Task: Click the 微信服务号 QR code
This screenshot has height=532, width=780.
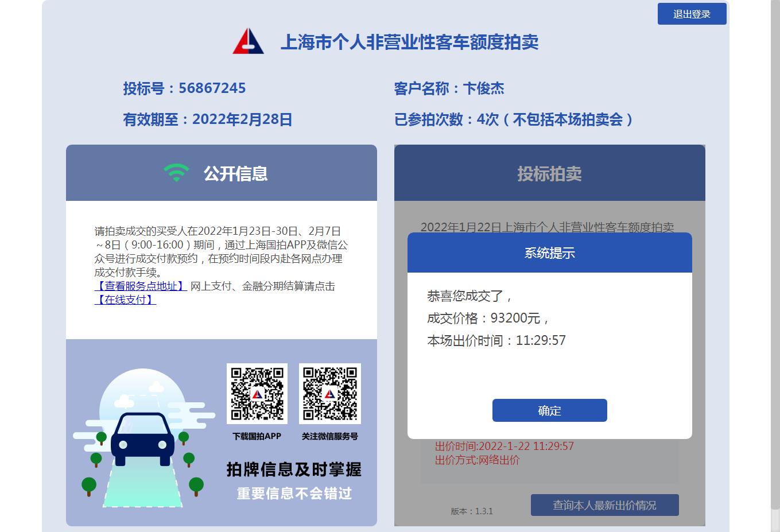Action: [x=329, y=394]
